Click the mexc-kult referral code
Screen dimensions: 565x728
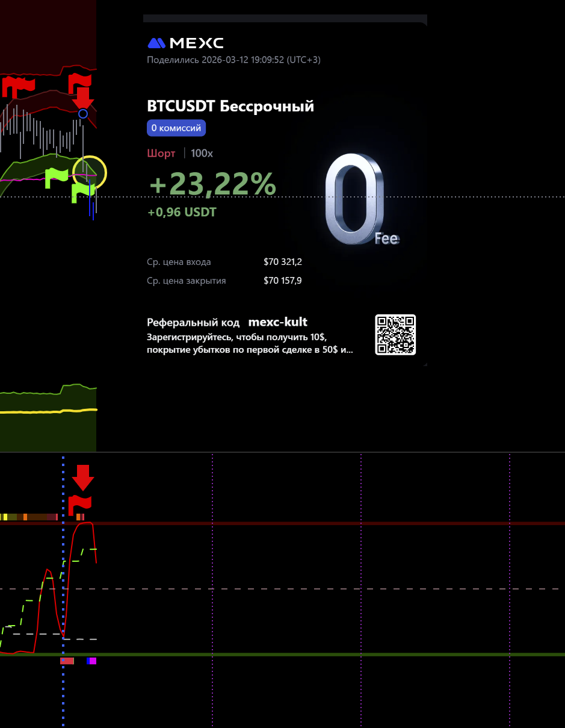277,322
